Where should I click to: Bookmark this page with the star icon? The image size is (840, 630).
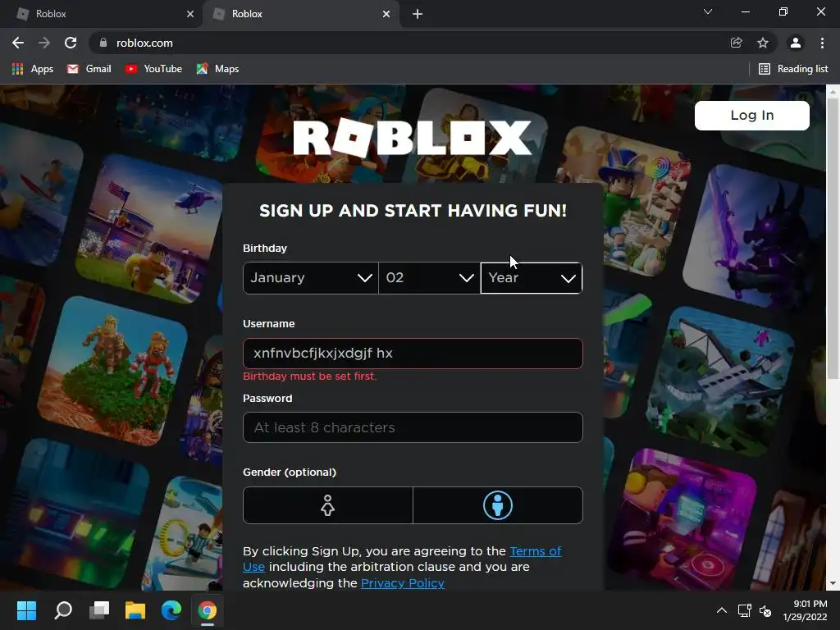click(763, 43)
